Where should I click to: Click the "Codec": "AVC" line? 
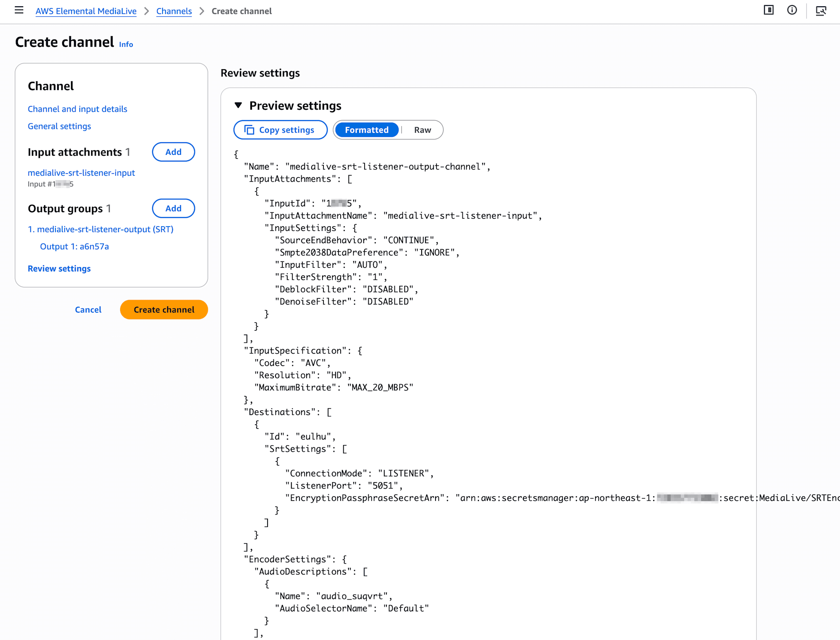(x=292, y=363)
